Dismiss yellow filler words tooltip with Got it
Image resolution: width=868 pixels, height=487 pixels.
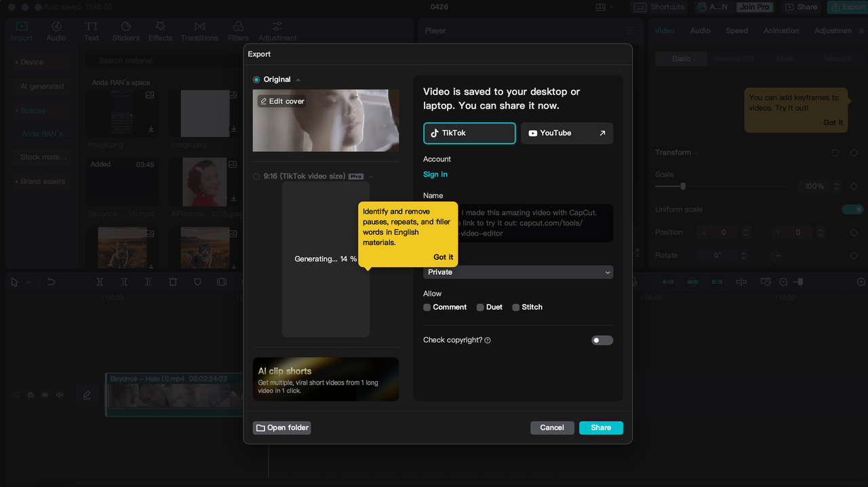pos(443,257)
